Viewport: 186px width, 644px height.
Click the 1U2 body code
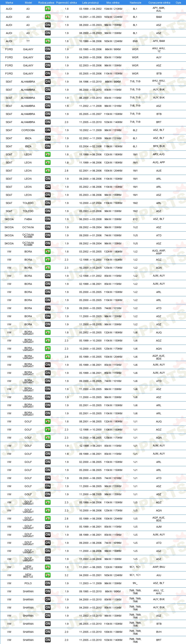pyautogui.click(x=135, y=227)
